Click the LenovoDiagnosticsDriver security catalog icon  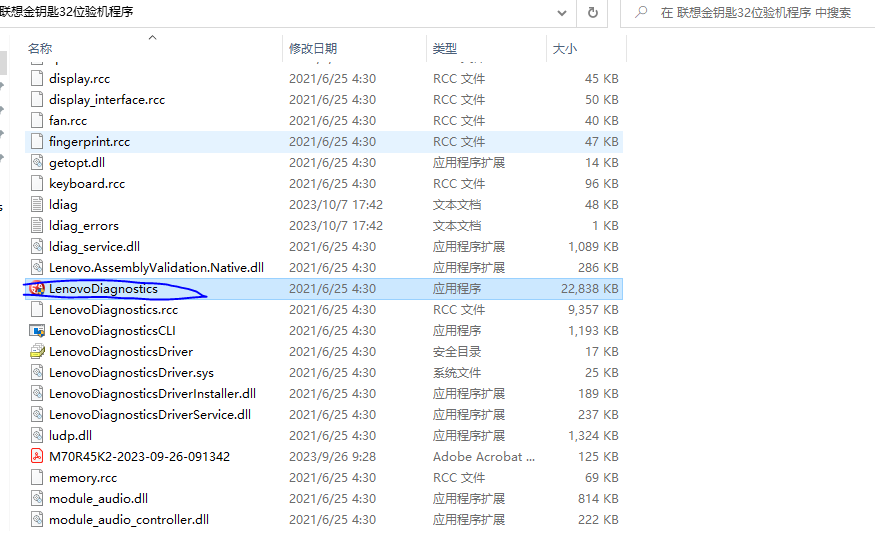tap(37, 352)
